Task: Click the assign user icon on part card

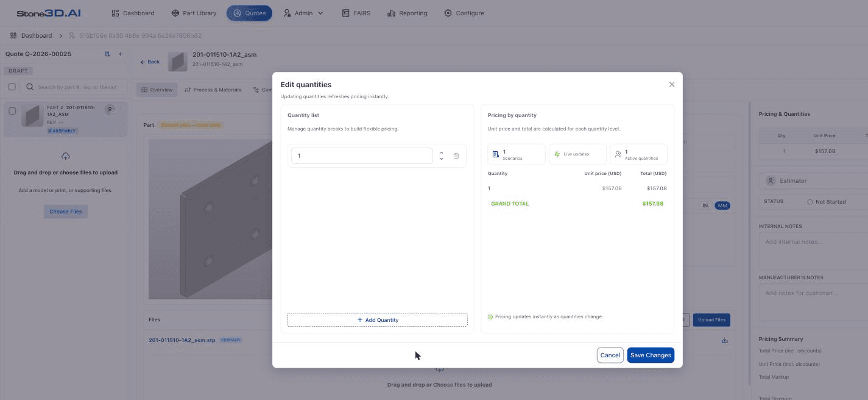Action: [x=110, y=109]
